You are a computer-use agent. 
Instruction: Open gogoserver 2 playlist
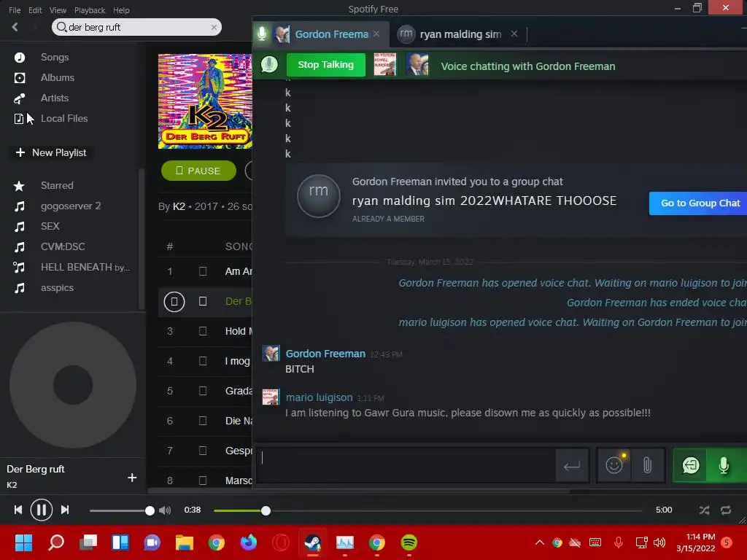click(71, 206)
